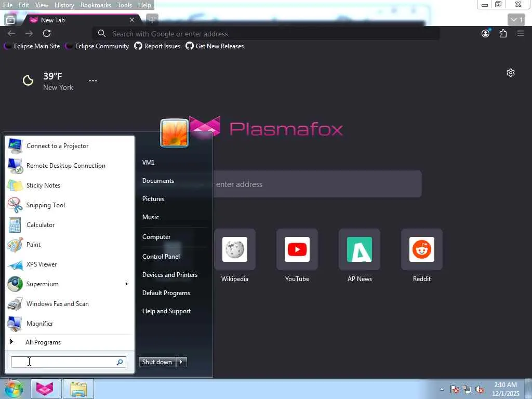532x399 pixels.
Task: Launch Magnifier from Start menu
Action: click(69, 323)
